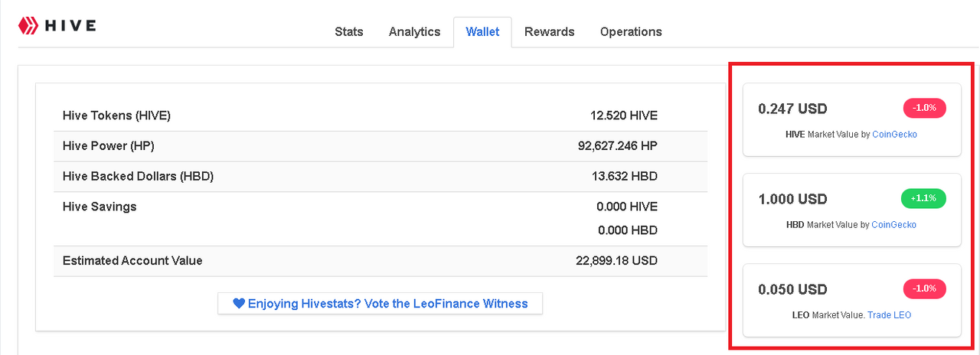Open CoinGecko link under HIVE value

tap(894, 134)
